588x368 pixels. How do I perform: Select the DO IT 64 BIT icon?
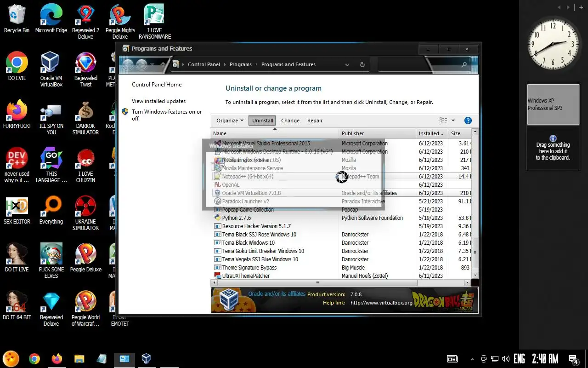click(17, 305)
